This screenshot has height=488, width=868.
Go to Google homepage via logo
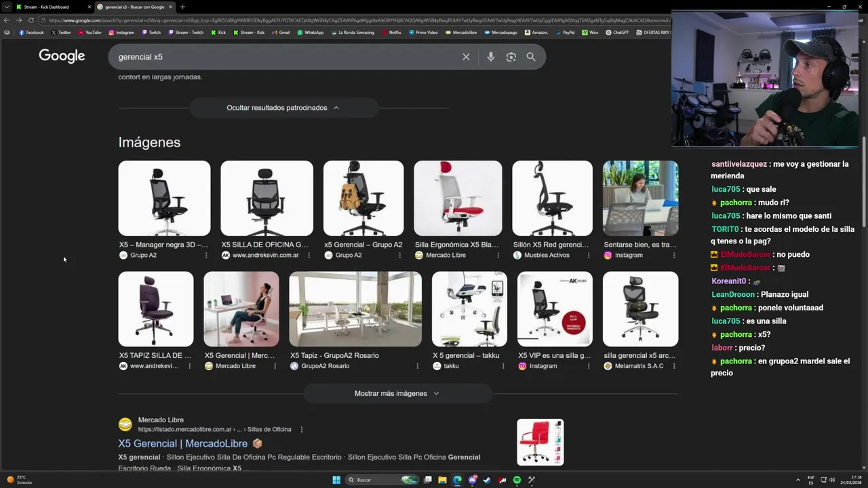tap(62, 56)
